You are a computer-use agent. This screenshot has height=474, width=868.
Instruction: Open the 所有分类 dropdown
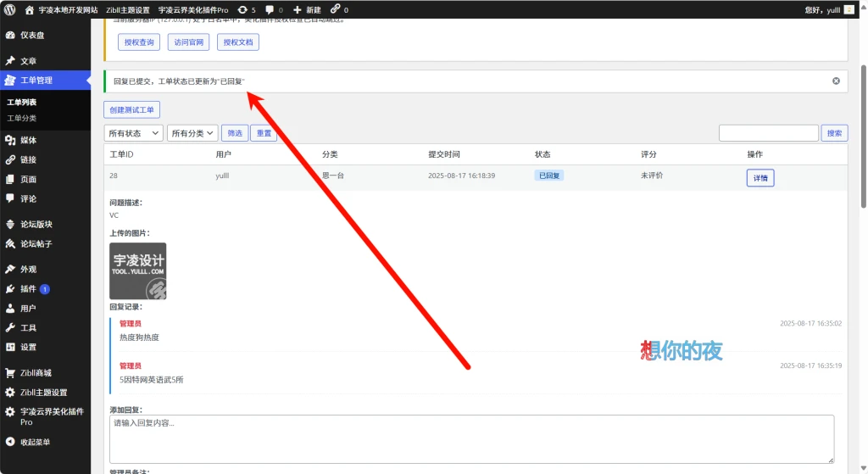(x=192, y=133)
